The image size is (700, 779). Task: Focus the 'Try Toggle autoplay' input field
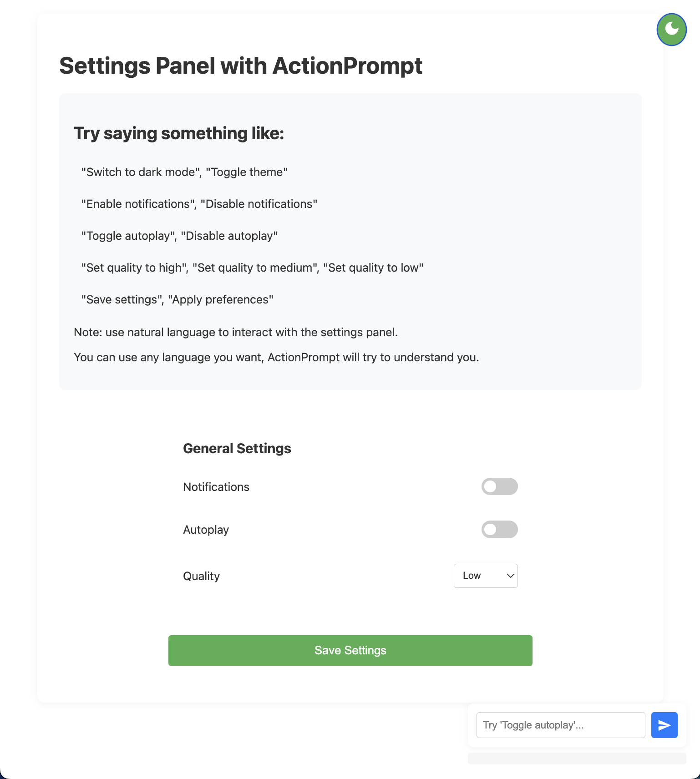[560, 725]
